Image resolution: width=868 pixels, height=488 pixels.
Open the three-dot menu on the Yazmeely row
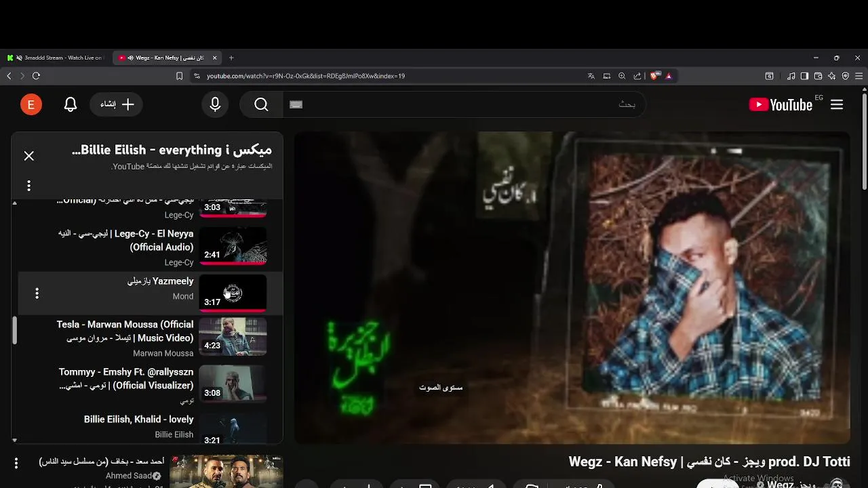pos(37,293)
